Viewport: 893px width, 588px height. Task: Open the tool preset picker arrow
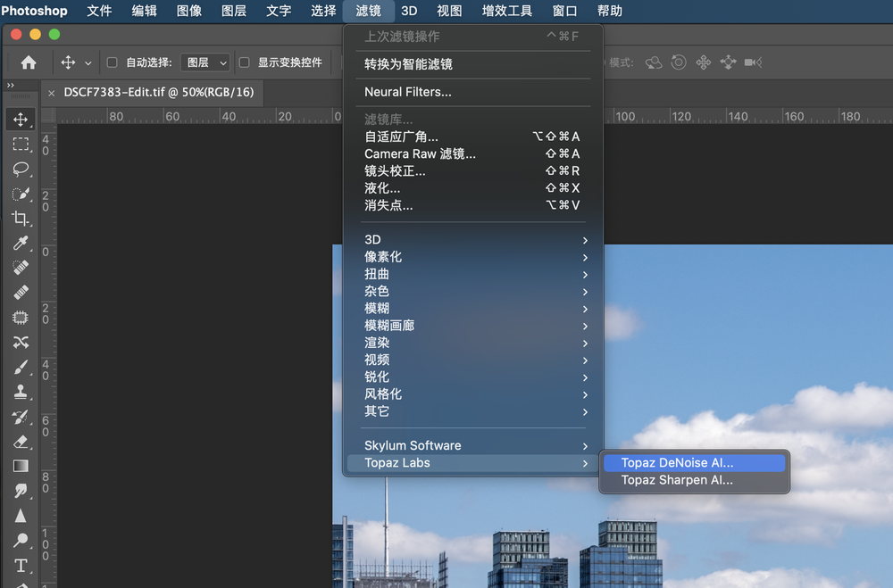[88, 62]
